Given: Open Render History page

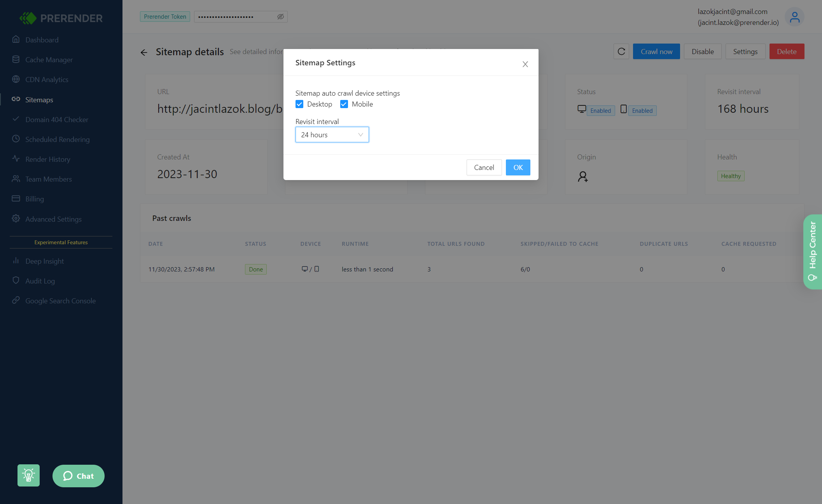Looking at the screenshot, I should click(48, 159).
